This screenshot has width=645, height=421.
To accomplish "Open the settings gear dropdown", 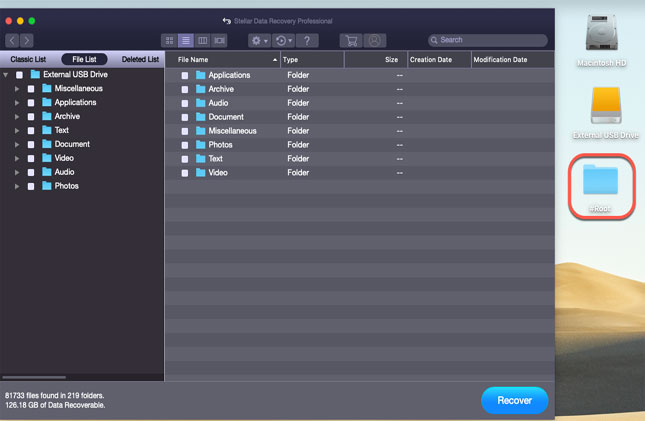I will pos(259,40).
